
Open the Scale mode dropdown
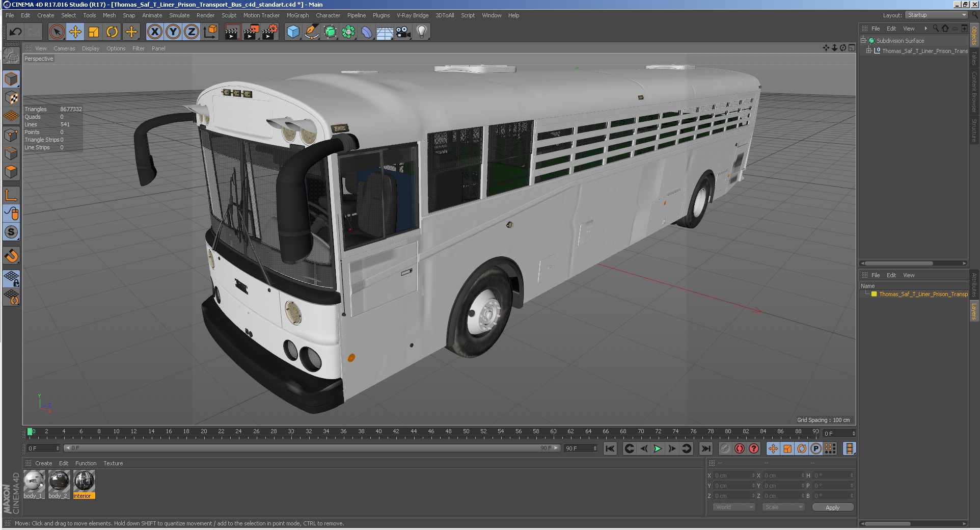click(x=783, y=507)
